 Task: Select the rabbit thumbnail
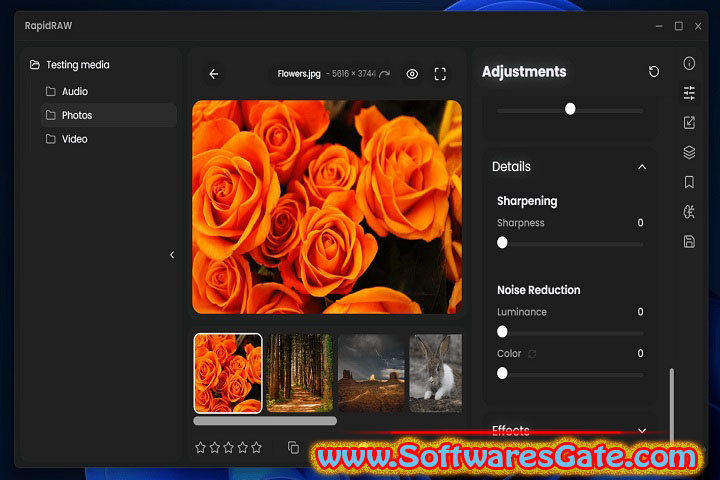pos(436,373)
